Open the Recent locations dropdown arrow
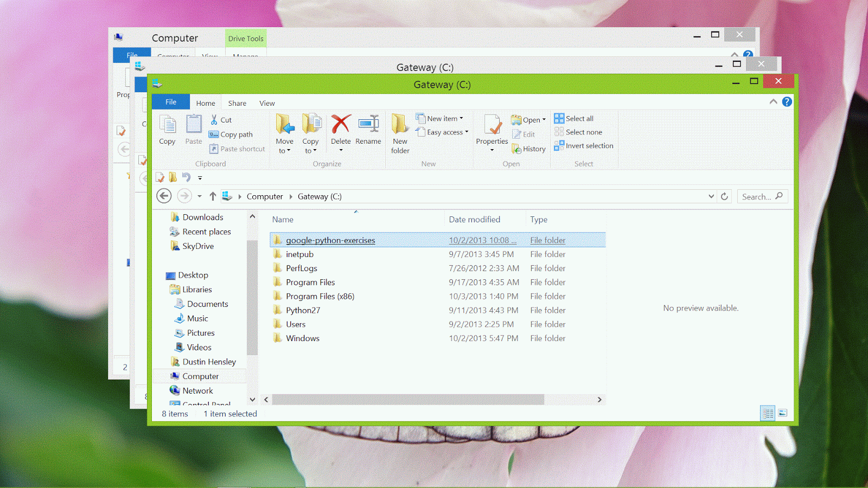 coord(200,196)
